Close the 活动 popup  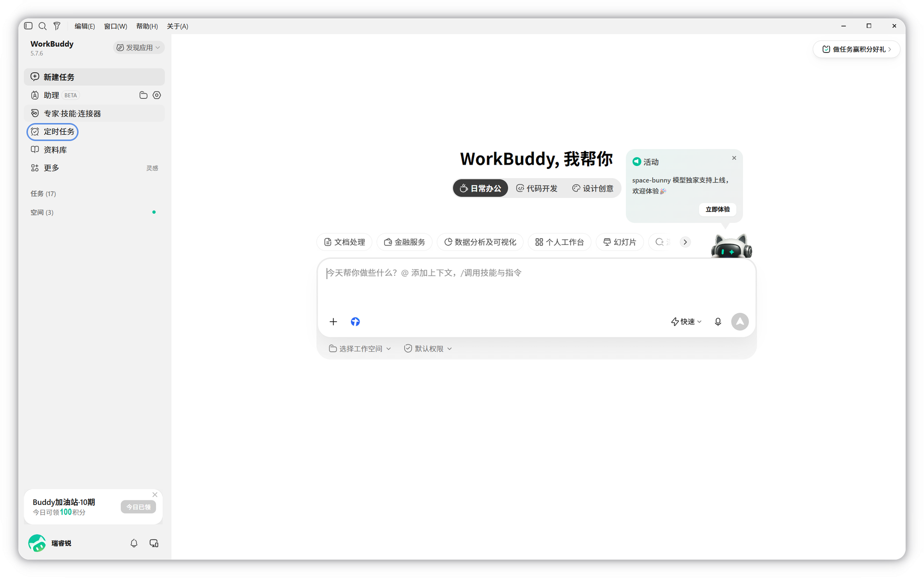(734, 158)
